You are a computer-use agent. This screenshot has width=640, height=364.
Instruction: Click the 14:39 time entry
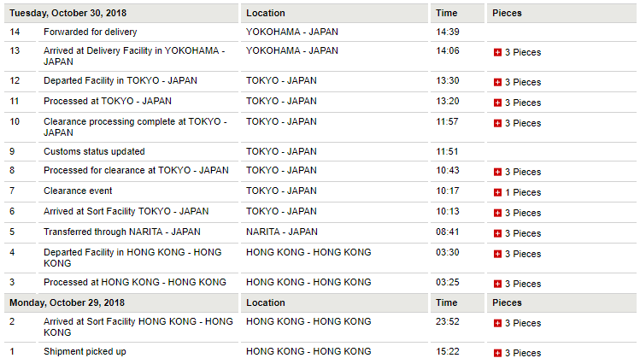pos(447,32)
